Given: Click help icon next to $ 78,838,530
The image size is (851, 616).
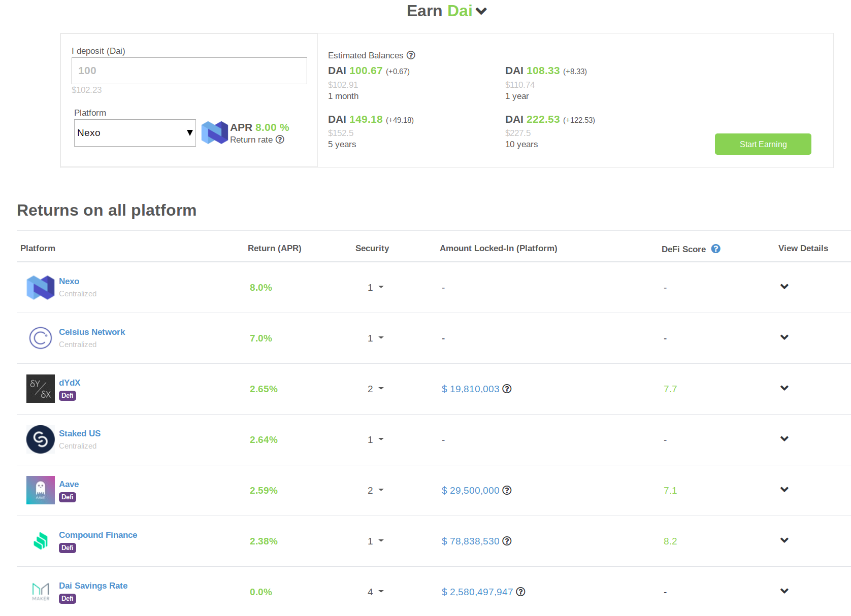Looking at the screenshot, I should click(507, 541).
